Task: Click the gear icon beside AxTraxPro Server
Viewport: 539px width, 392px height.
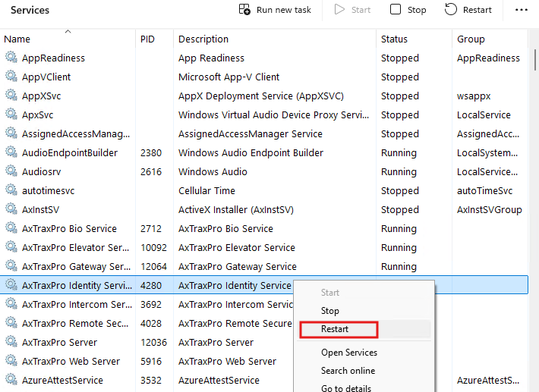Action: [x=11, y=342]
